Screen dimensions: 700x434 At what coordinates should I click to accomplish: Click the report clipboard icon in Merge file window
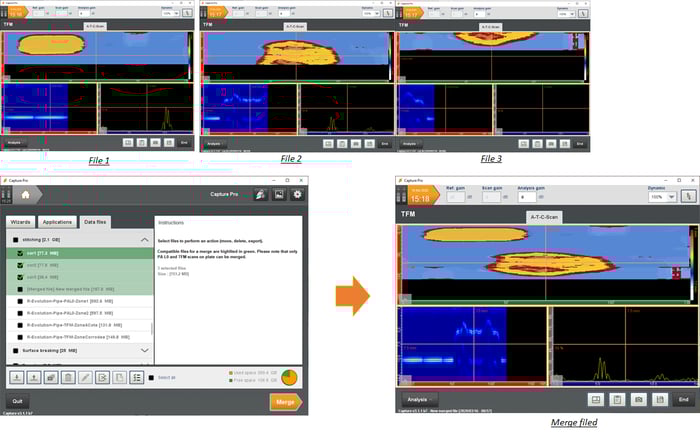[617, 400]
